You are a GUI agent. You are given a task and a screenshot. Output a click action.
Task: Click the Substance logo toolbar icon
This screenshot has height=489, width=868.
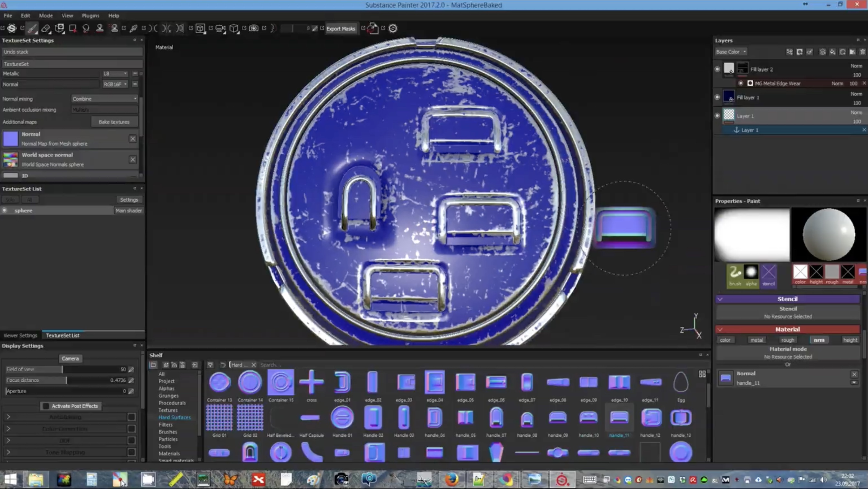(12, 29)
